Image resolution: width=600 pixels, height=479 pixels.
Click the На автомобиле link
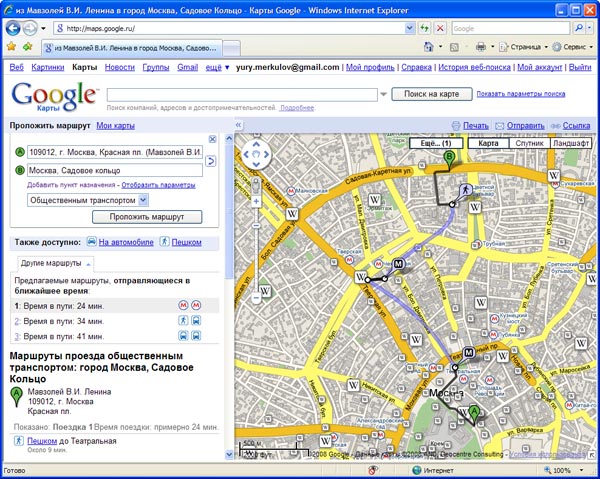click(x=126, y=242)
